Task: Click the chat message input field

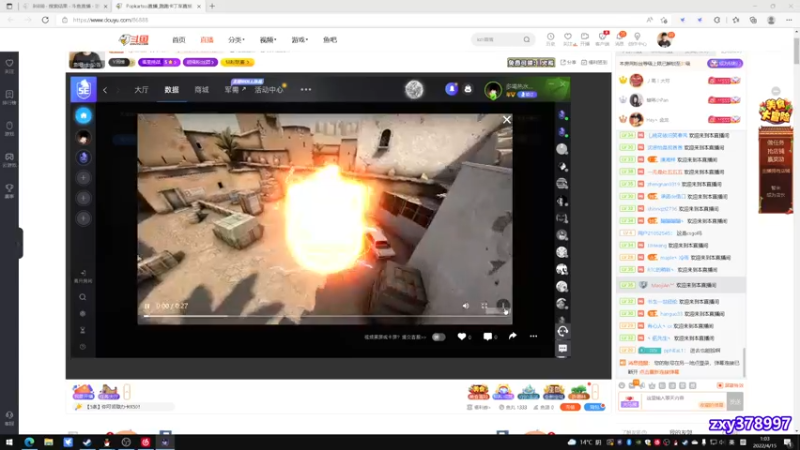Action: (684, 402)
